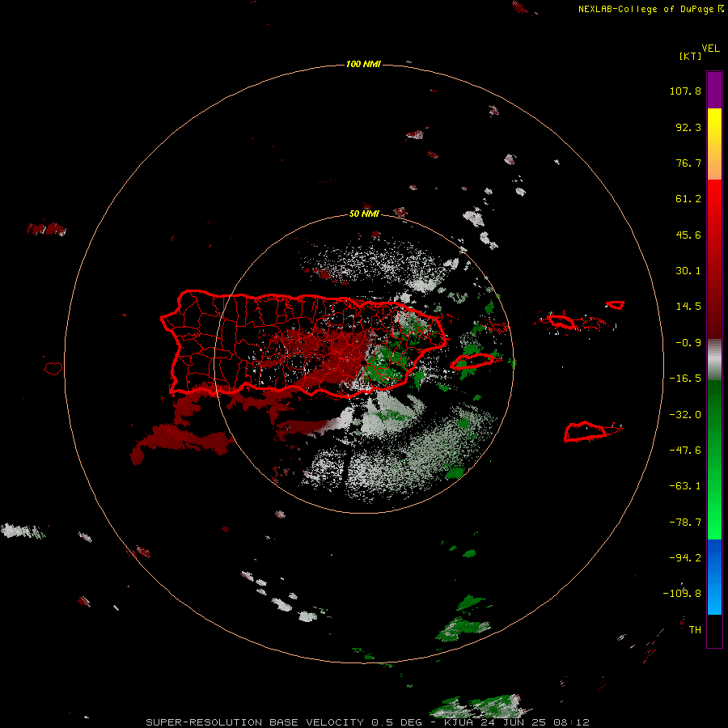Click the 76.7 legend value
Image resolution: width=728 pixels, height=728 pixels.
(688, 163)
